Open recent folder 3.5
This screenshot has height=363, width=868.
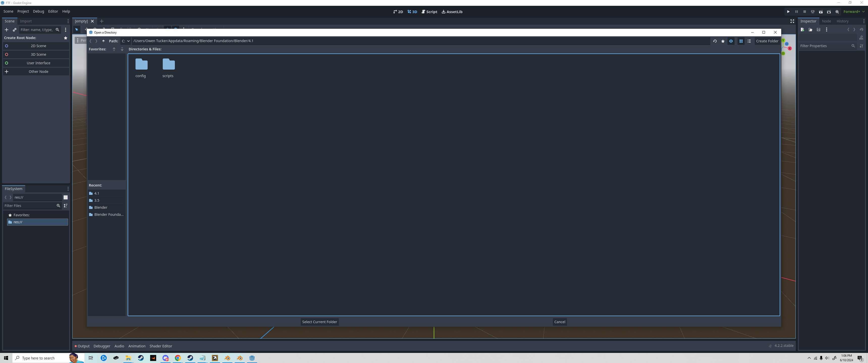coord(106,200)
